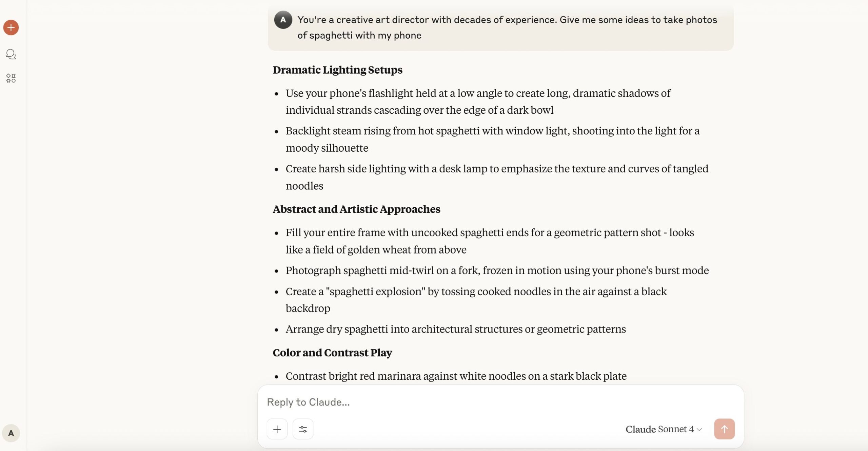Click the attach plus button in reply box
868x451 pixels.
(x=277, y=429)
